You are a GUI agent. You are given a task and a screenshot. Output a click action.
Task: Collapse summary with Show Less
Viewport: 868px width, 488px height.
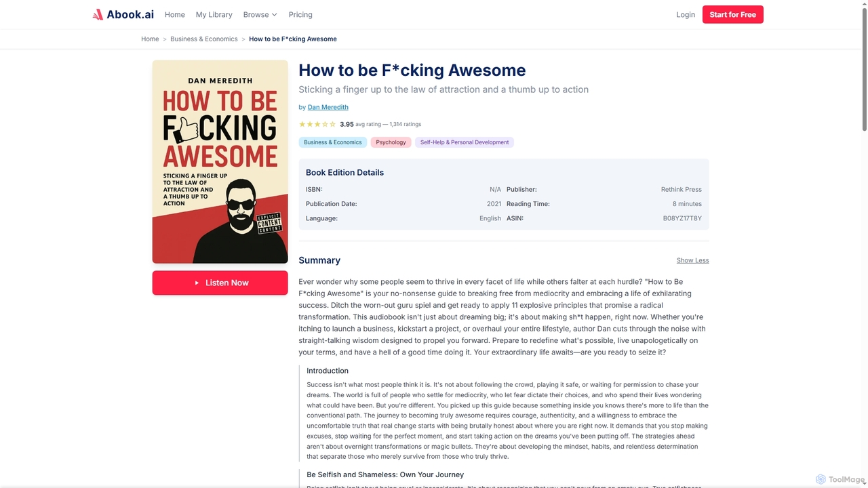(692, 260)
